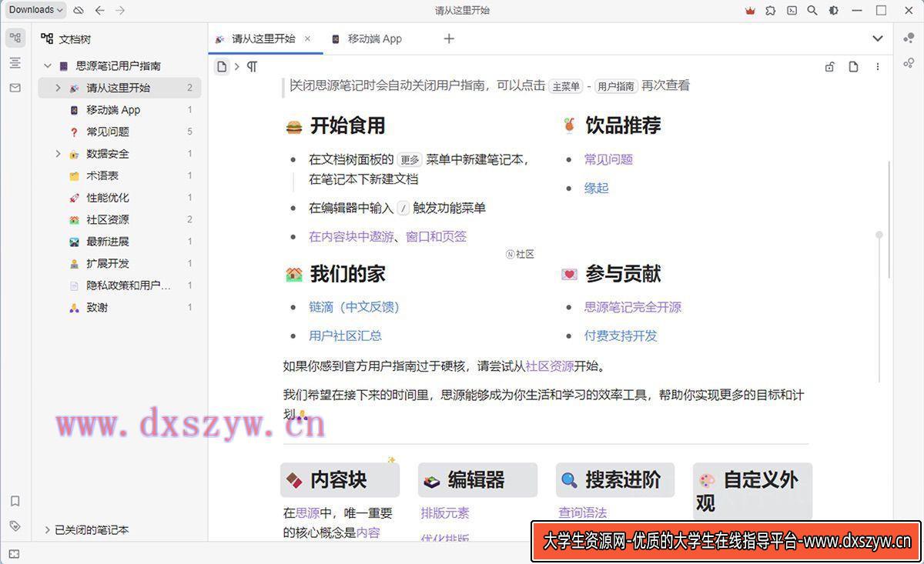
Task: Click the editor vertical scrollbar
Action: 890,219
